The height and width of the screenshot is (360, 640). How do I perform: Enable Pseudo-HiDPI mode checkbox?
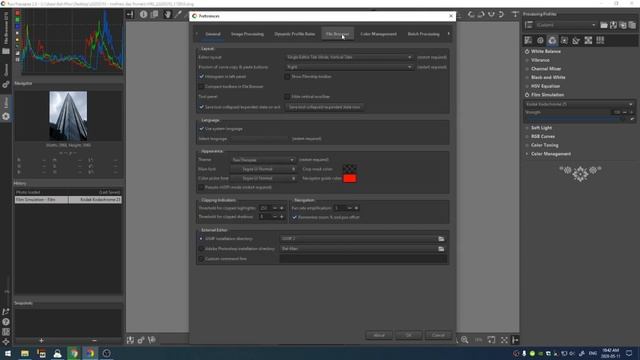click(201, 187)
